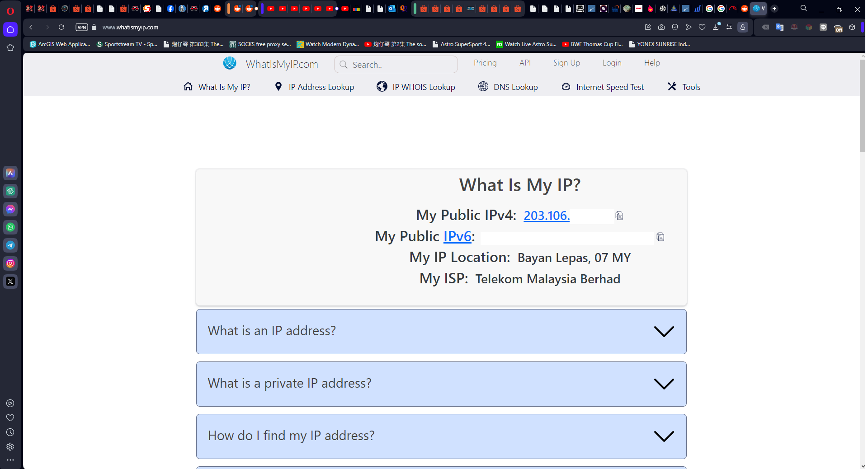Open the Google Translate extension
The image size is (868, 469).
(780, 27)
